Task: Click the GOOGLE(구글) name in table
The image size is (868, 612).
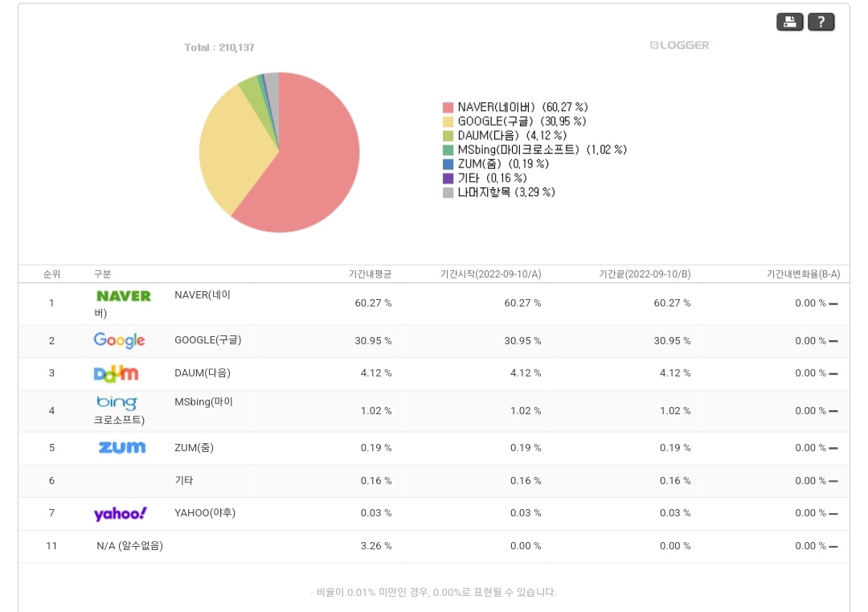Action: (x=207, y=340)
